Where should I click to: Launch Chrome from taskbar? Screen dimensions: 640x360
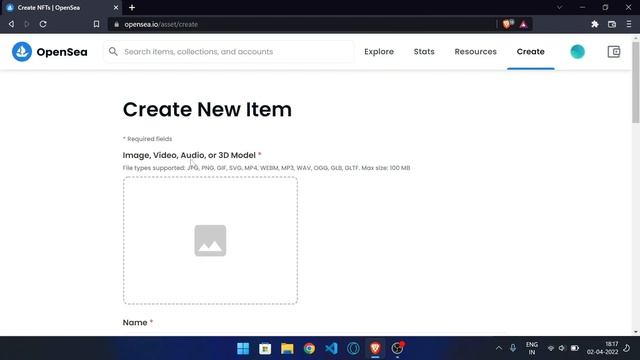[x=309, y=348]
